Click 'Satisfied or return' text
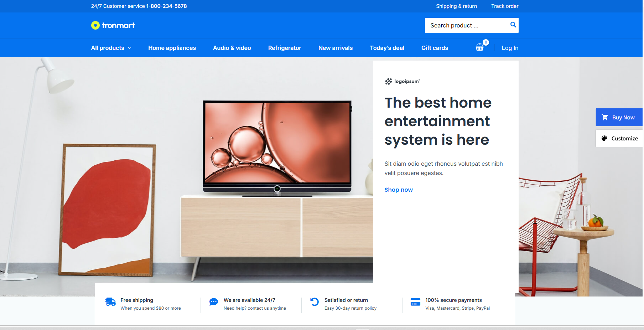Viewport: 644px width, 330px height. [346, 300]
